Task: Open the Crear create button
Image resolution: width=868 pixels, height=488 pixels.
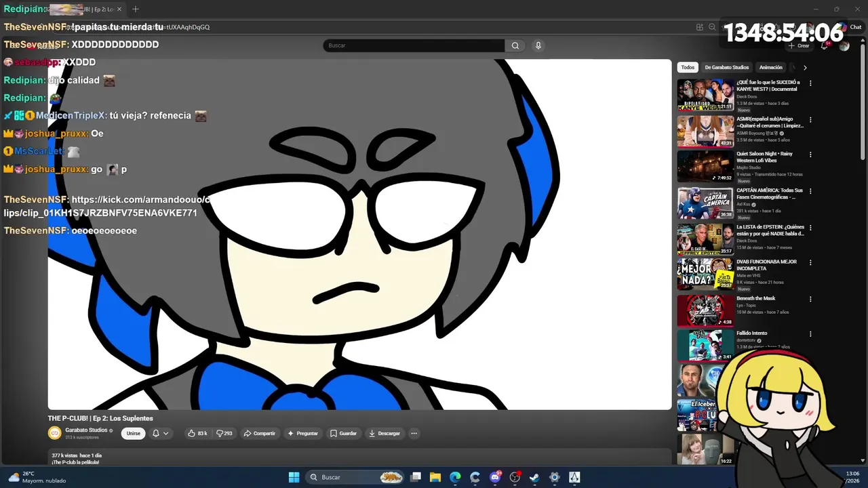Action: pos(800,45)
